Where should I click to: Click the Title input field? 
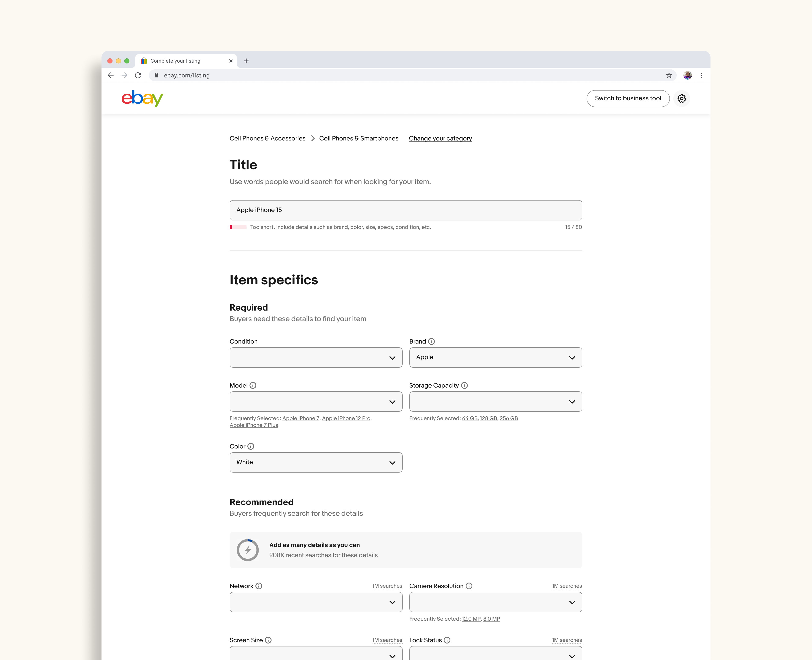click(406, 210)
